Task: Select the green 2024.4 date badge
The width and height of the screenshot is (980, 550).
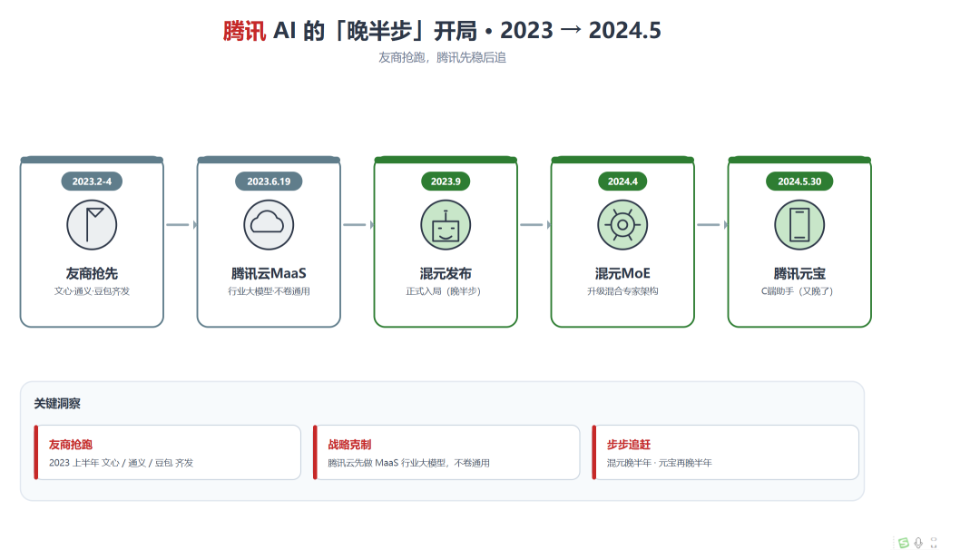Action: 622,182
